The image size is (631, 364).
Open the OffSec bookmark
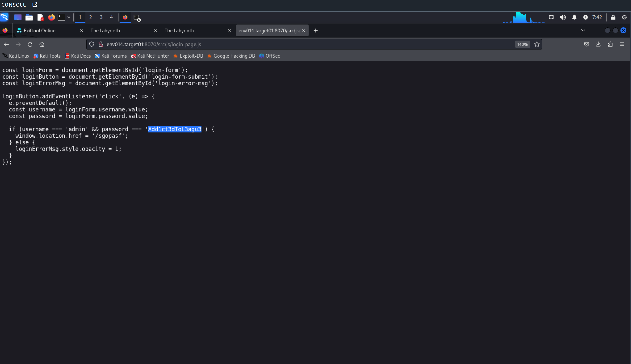(269, 56)
